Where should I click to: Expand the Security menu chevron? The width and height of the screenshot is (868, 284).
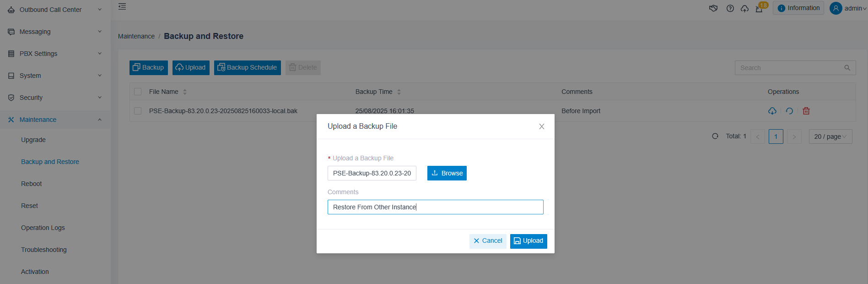click(x=100, y=98)
